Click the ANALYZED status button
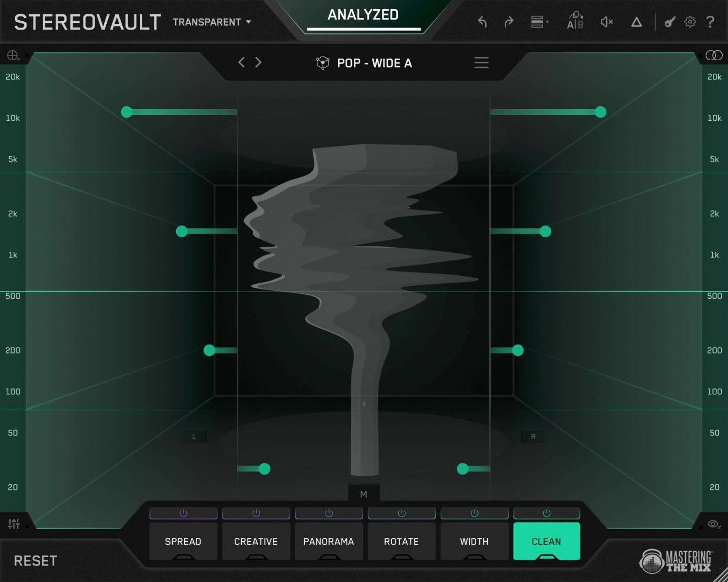 364,17
